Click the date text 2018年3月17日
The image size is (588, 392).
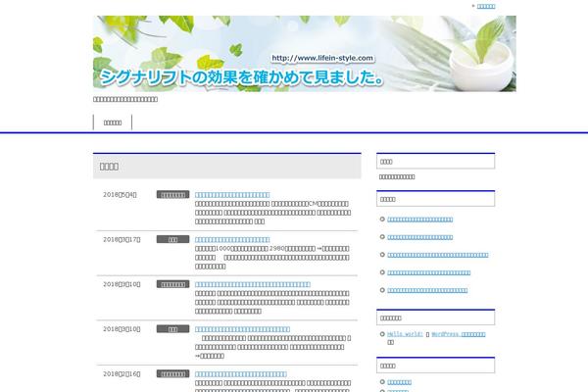click(122, 239)
